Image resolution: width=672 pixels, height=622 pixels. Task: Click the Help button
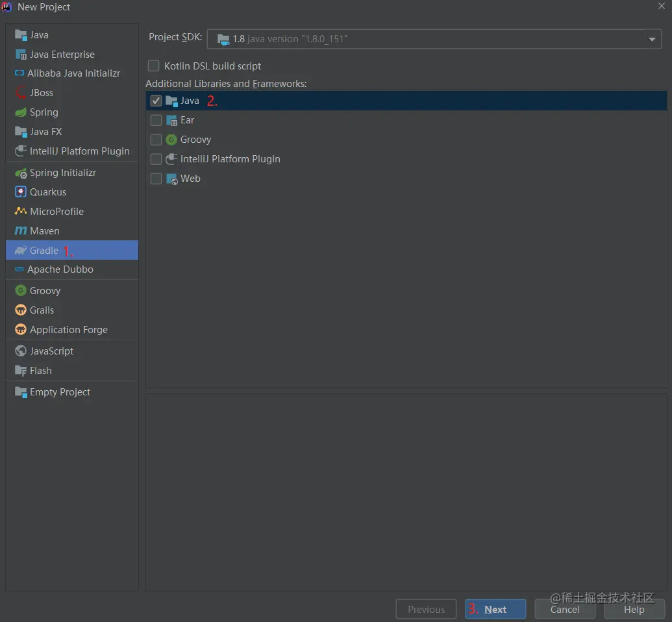coord(634,609)
